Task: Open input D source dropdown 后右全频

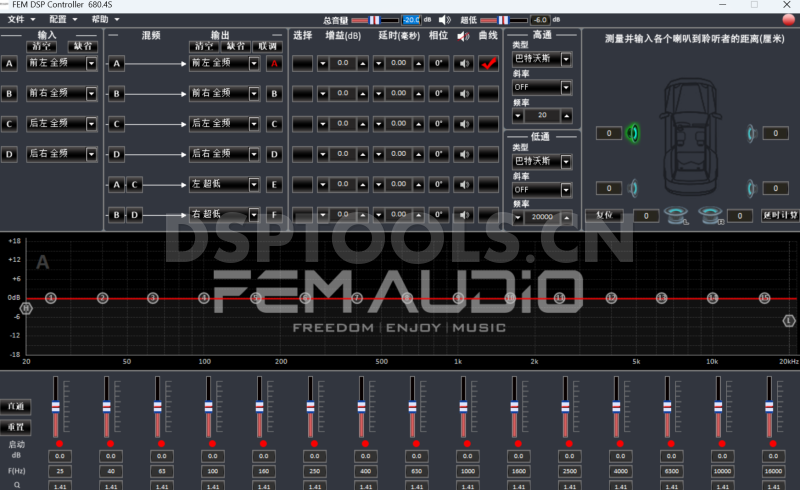Action: tap(62, 154)
